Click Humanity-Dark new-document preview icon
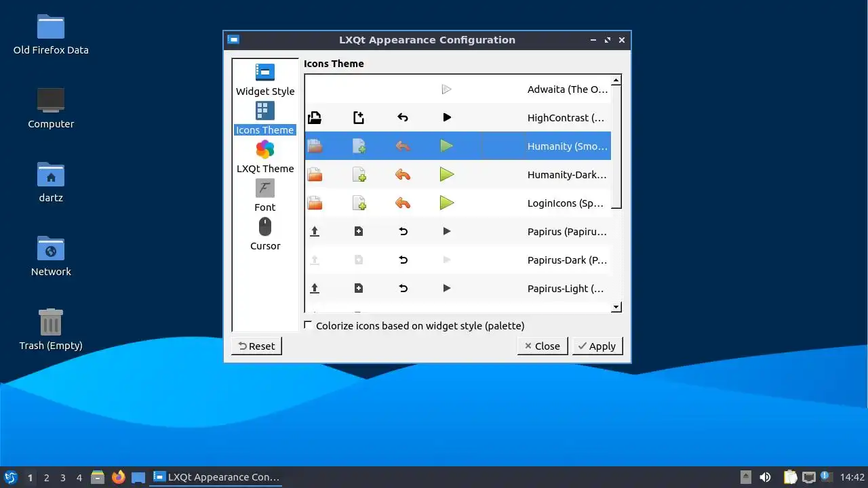Image resolution: width=868 pixels, height=488 pixels. pyautogui.click(x=359, y=175)
